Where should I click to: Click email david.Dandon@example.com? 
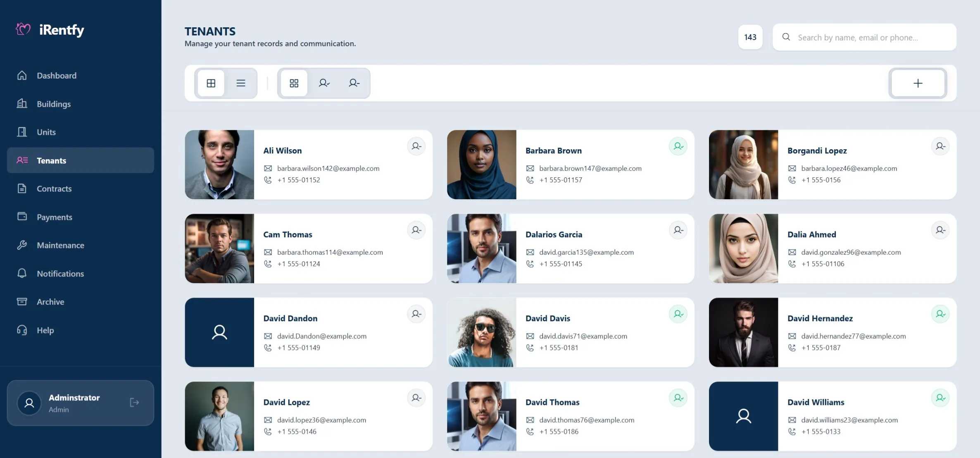click(x=322, y=336)
